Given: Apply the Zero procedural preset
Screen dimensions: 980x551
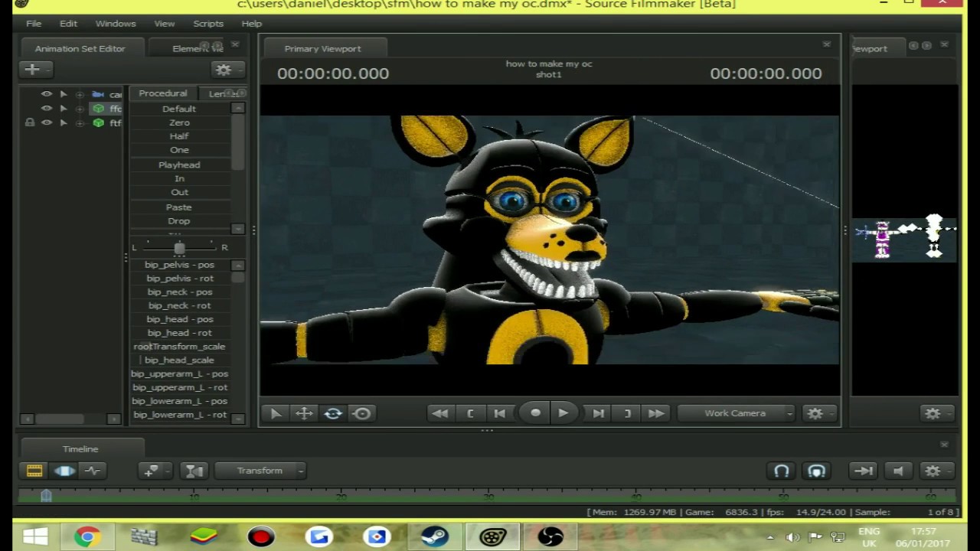Looking at the screenshot, I should 179,122.
